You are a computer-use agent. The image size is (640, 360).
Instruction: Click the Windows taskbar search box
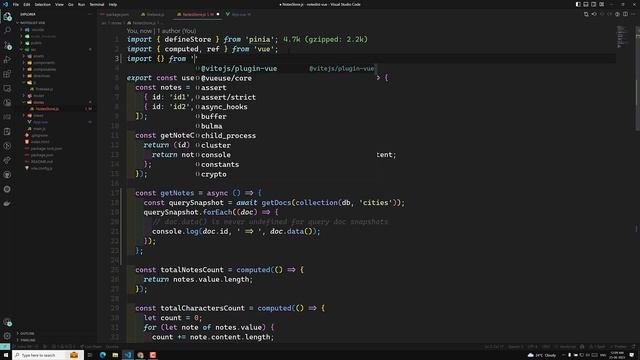tap(48, 355)
